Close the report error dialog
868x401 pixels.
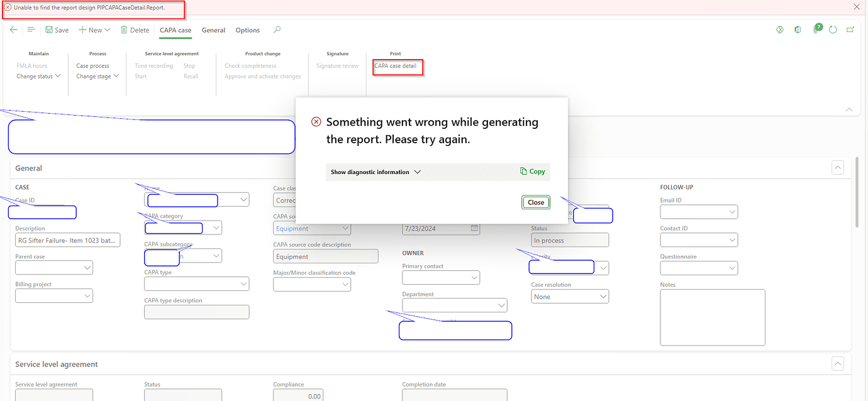(x=536, y=202)
